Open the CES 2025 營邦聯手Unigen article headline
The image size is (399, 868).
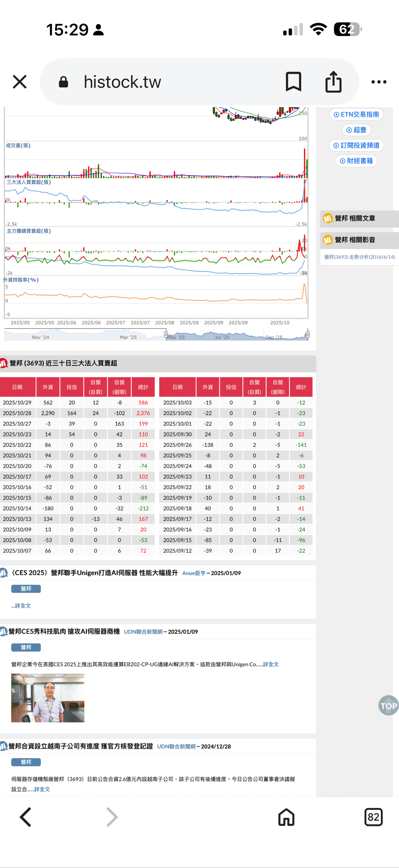point(94,573)
